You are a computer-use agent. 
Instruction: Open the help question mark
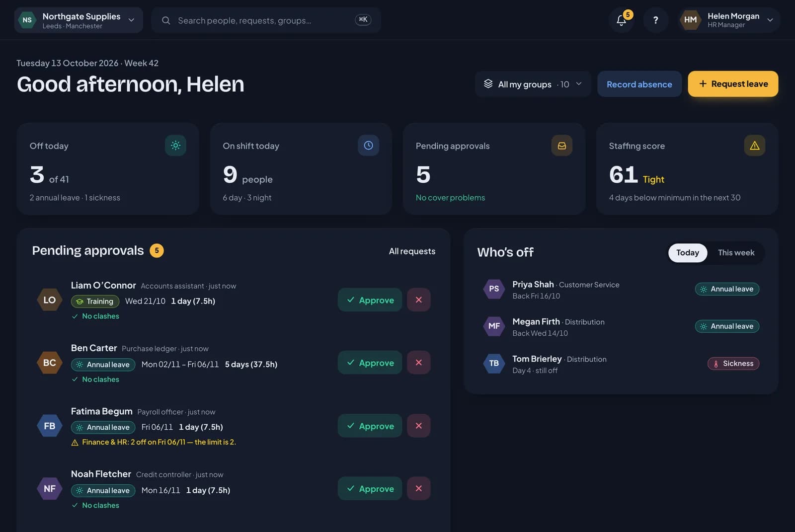coord(655,20)
